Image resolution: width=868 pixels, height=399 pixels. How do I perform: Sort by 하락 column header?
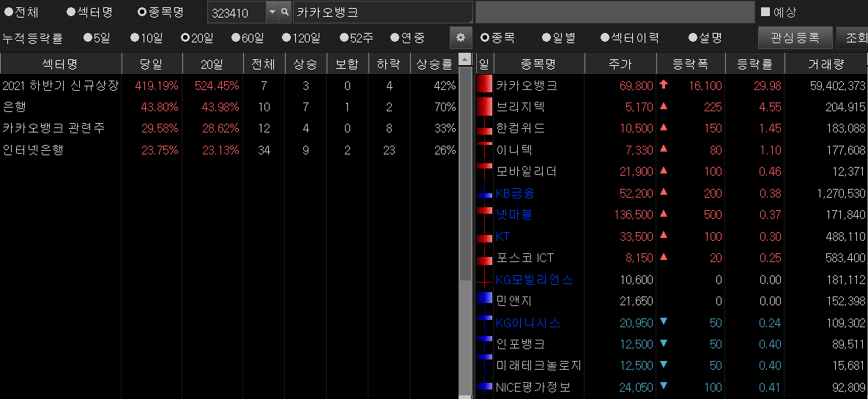click(x=389, y=64)
